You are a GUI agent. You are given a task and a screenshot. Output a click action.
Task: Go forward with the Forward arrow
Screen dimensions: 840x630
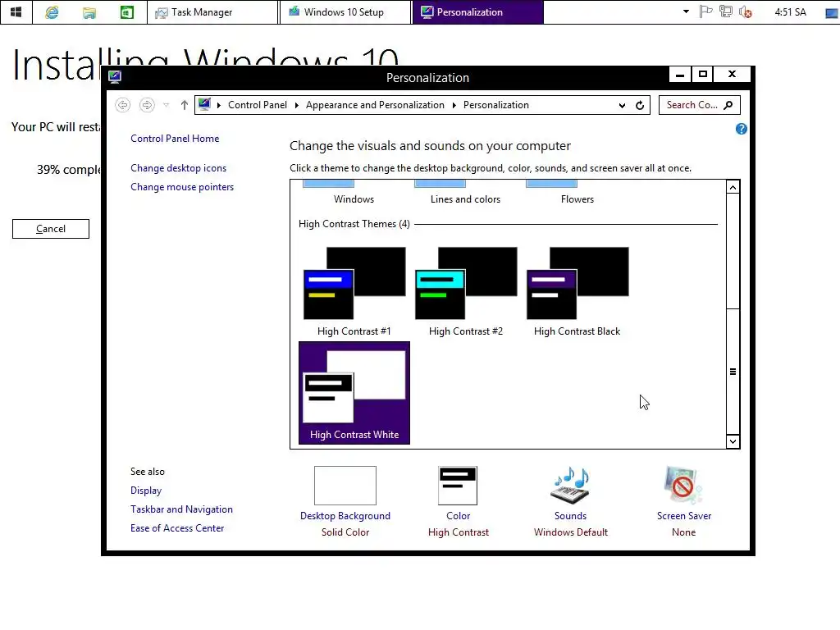point(147,105)
